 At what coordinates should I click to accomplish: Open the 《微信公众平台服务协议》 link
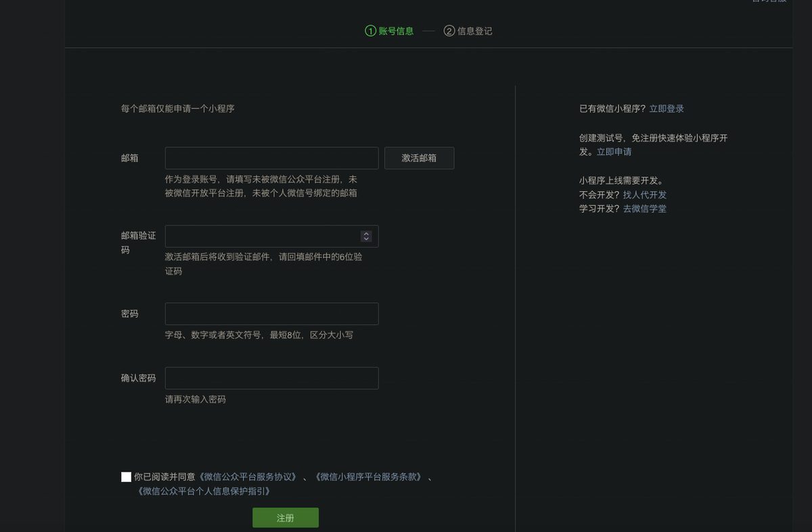point(247,476)
